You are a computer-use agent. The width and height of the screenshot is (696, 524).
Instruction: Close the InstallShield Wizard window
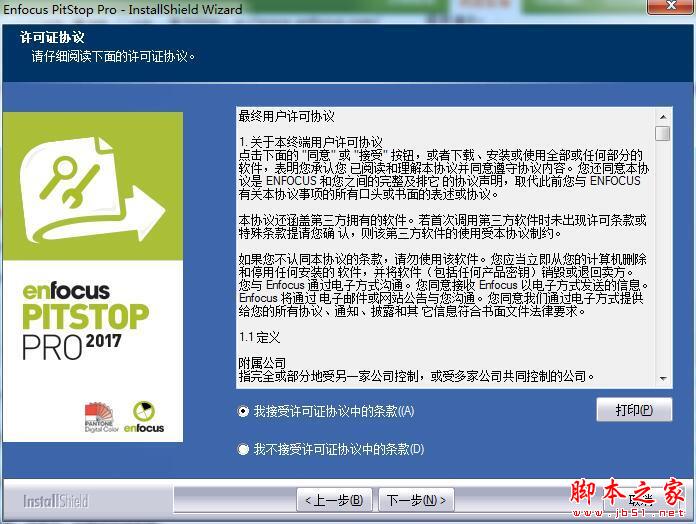[x=671, y=6]
